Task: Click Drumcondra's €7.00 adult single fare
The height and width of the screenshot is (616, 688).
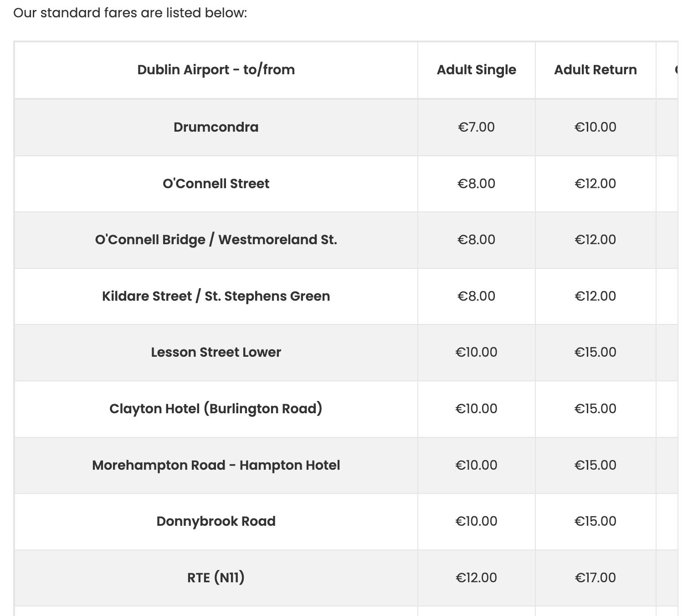Action: point(476,127)
